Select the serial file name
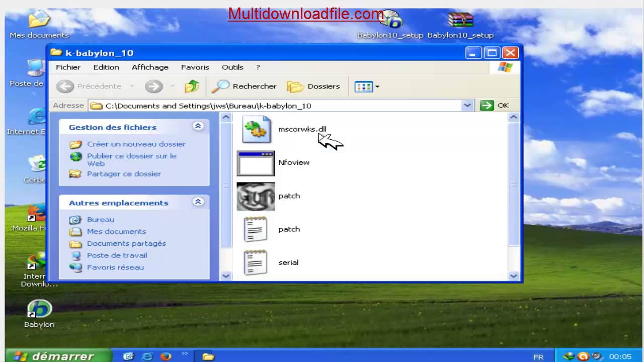The width and height of the screenshot is (644, 362). click(288, 262)
